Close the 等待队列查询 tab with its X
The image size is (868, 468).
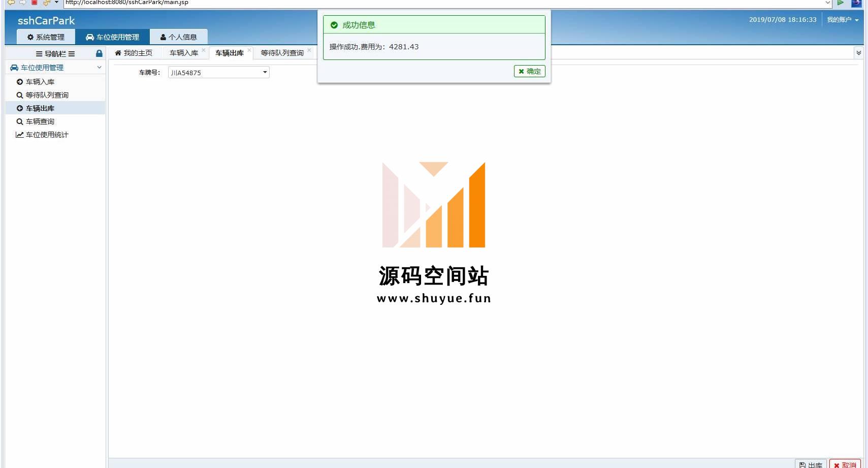coord(309,50)
